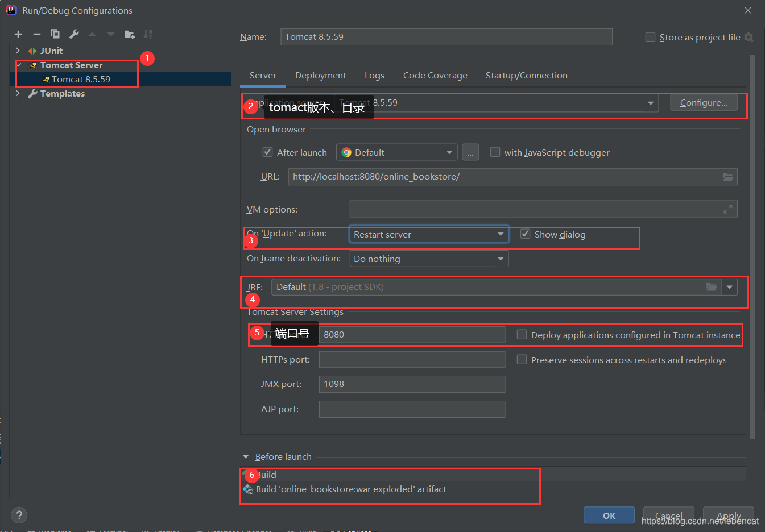Browse JRE folder icon
The image size is (765, 532).
tap(712, 286)
